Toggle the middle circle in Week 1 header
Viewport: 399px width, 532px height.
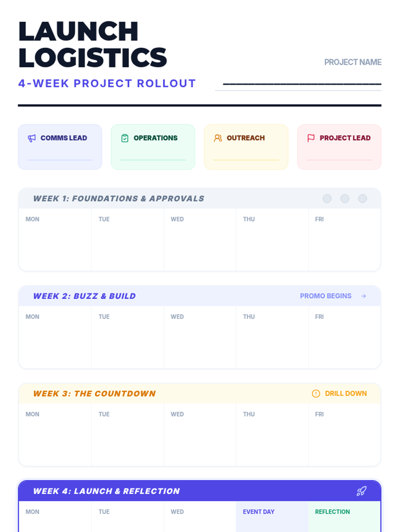tap(345, 199)
